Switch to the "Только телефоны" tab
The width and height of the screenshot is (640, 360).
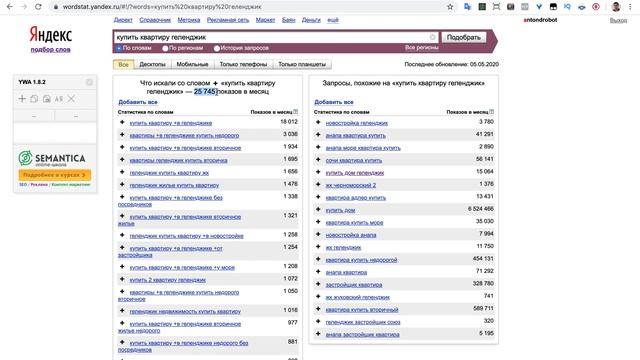pyautogui.click(x=243, y=64)
